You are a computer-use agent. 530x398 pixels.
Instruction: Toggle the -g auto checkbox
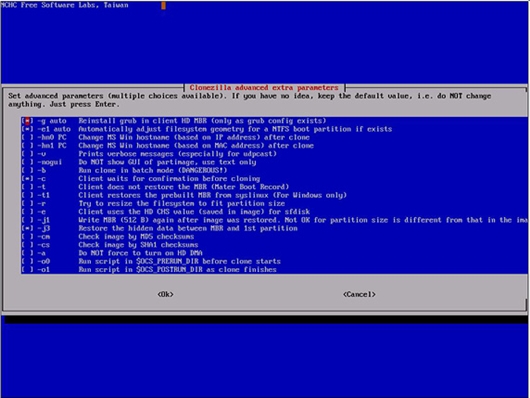pos(27,121)
